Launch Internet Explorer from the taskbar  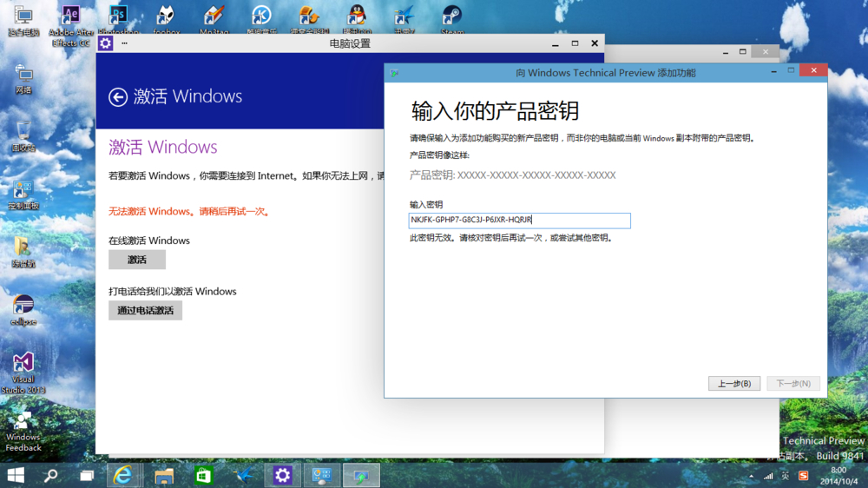click(122, 475)
